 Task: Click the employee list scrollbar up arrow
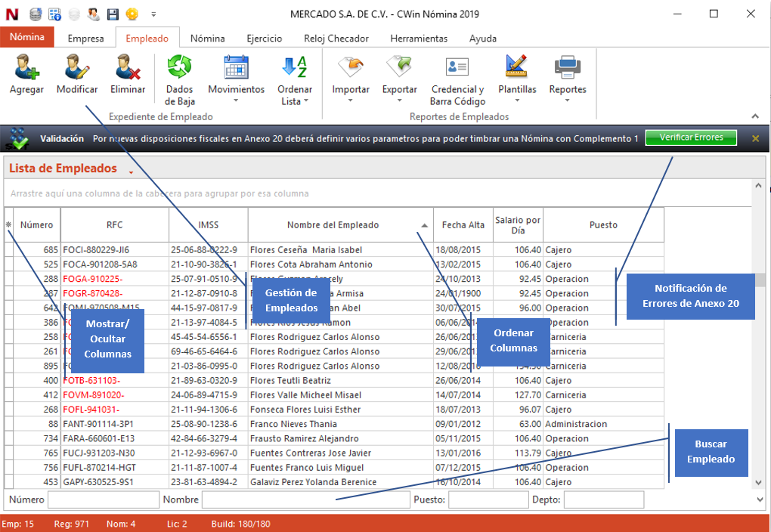pyautogui.click(x=758, y=186)
